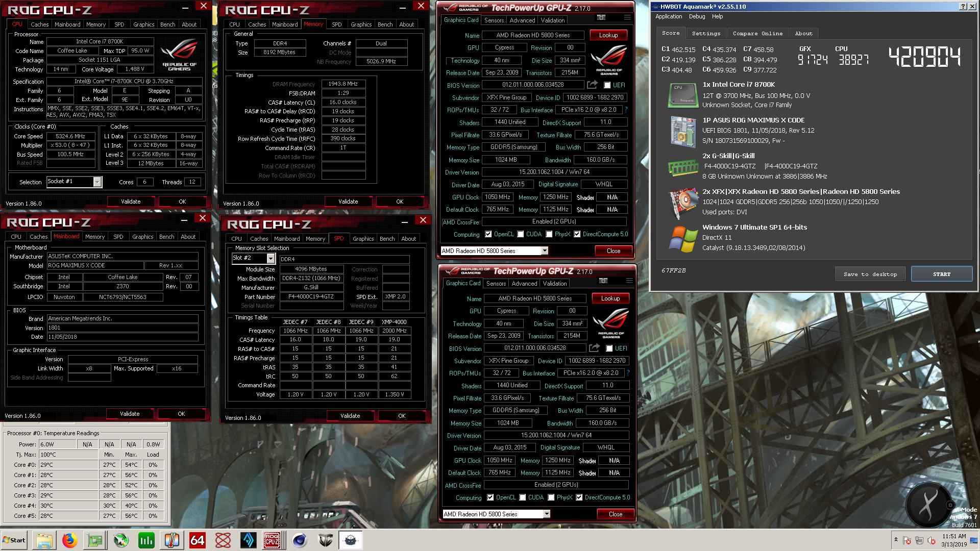Click the screenshot camera icon in upper GPU-Z
Screen dimensions: 980x551
pos(601,17)
